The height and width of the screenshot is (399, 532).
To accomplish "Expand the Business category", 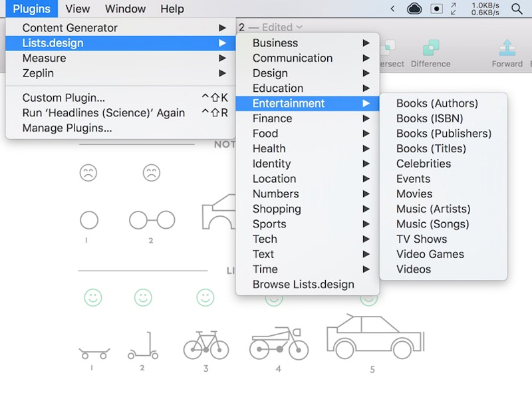I will coord(307,43).
